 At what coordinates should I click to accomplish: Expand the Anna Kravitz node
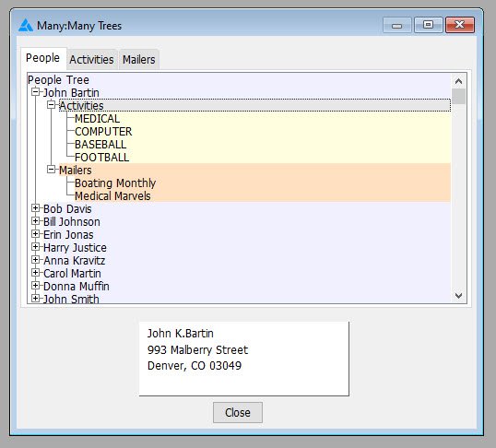pyautogui.click(x=36, y=260)
